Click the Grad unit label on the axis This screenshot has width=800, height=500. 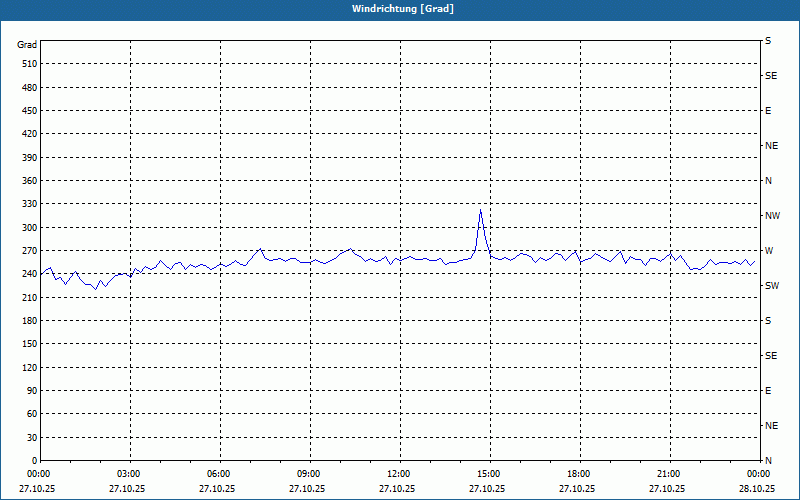tap(27, 45)
